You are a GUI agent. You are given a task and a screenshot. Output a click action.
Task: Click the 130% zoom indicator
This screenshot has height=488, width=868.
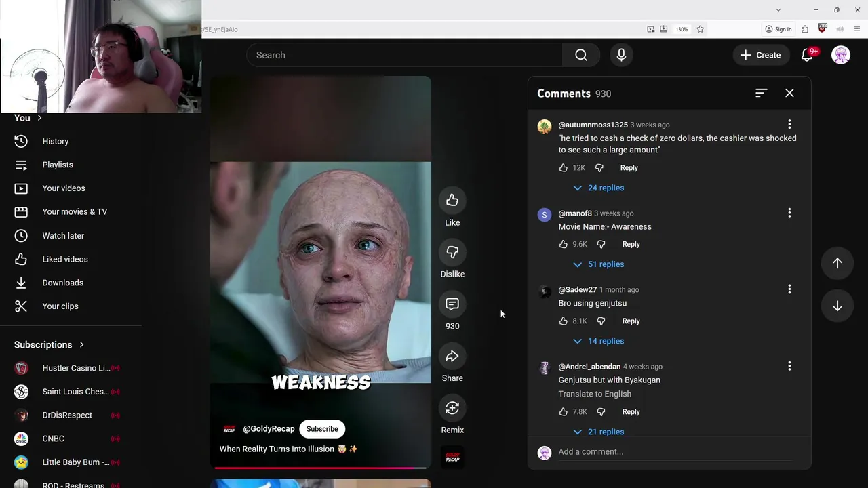[x=682, y=29]
